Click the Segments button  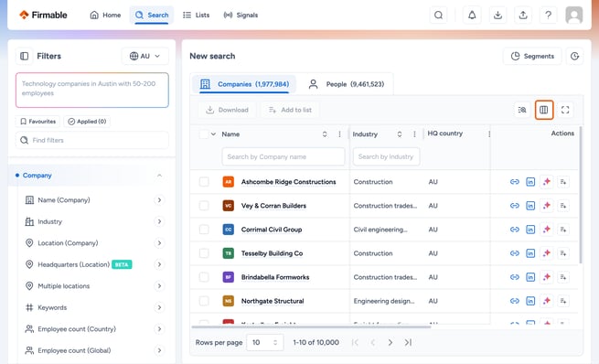click(x=532, y=56)
